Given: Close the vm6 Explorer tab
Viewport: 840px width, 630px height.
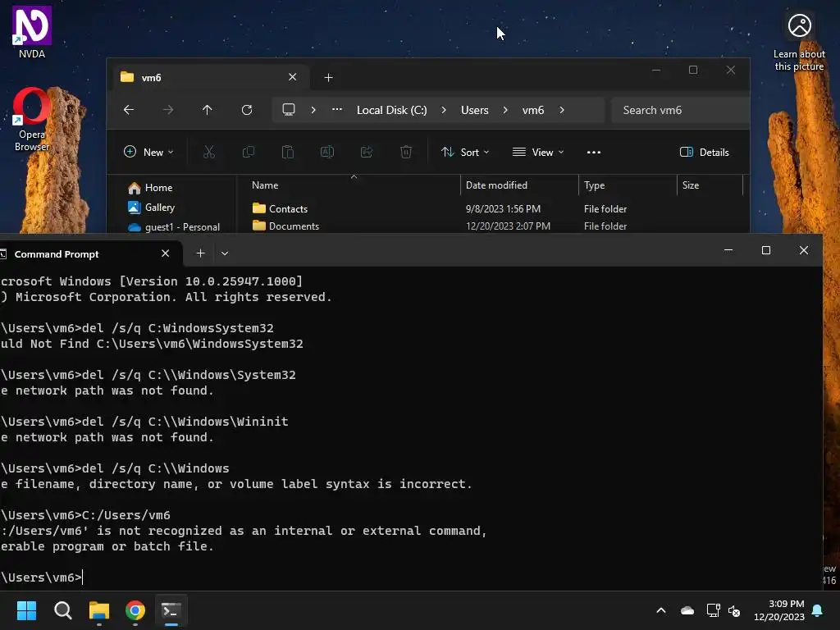Looking at the screenshot, I should 293,77.
